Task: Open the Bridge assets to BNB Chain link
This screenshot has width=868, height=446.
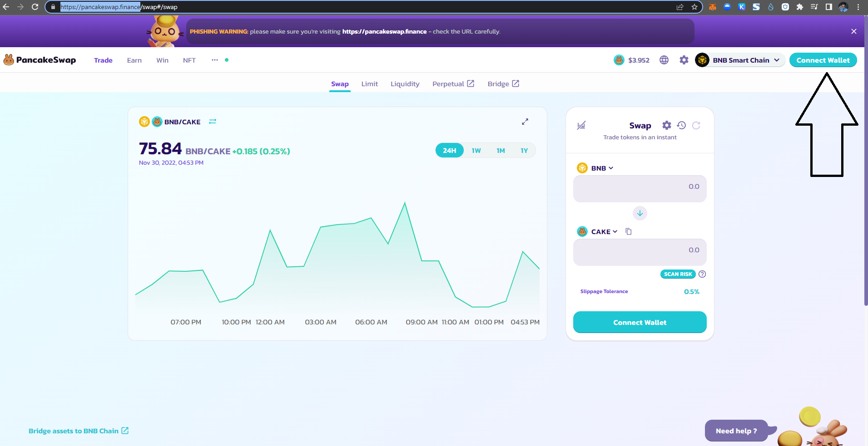Action: click(x=78, y=431)
